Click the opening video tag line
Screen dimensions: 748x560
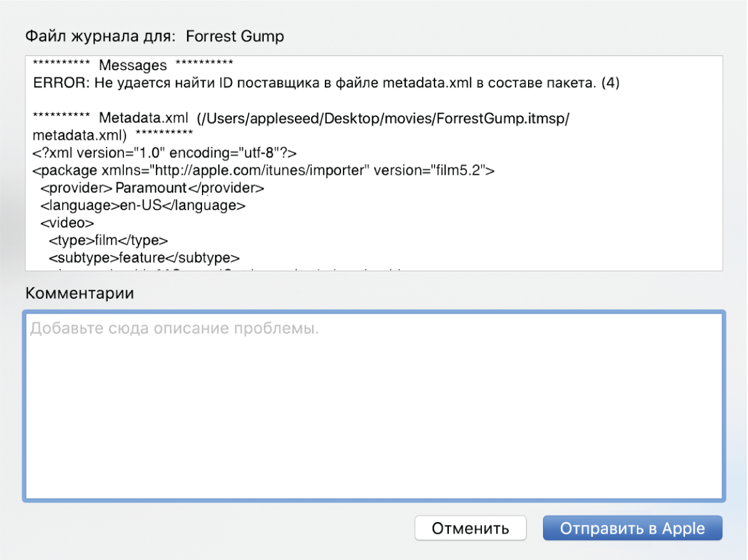coord(67,223)
